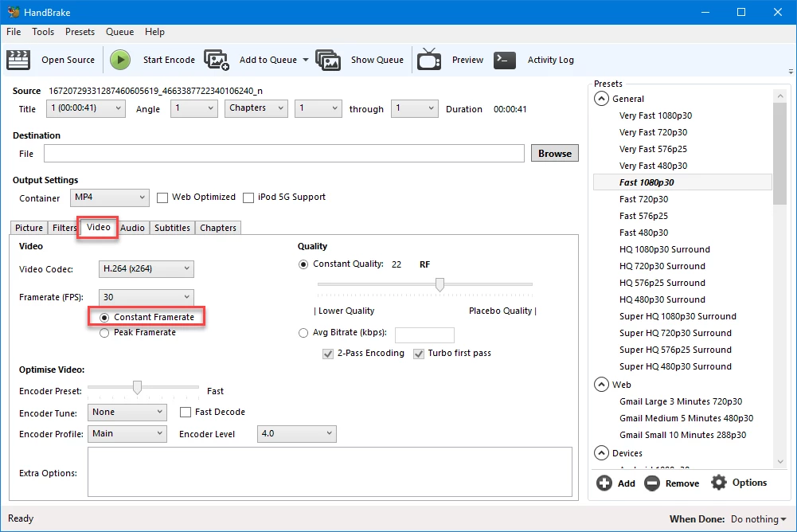Open the Tools menu
This screenshot has width=797, height=532.
click(43, 32)
